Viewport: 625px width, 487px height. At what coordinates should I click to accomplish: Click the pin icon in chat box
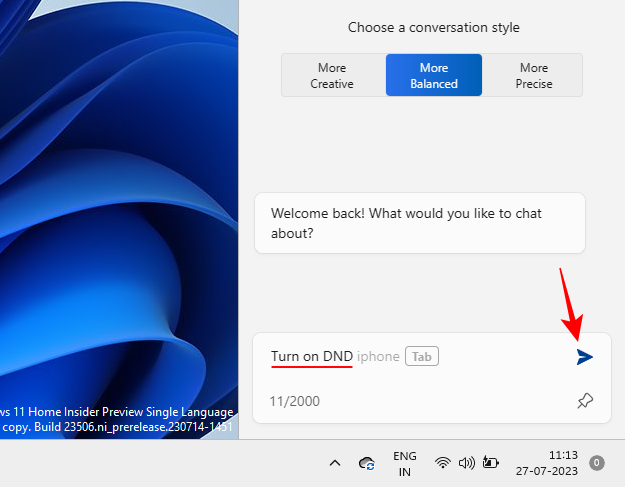pos(585,401)
